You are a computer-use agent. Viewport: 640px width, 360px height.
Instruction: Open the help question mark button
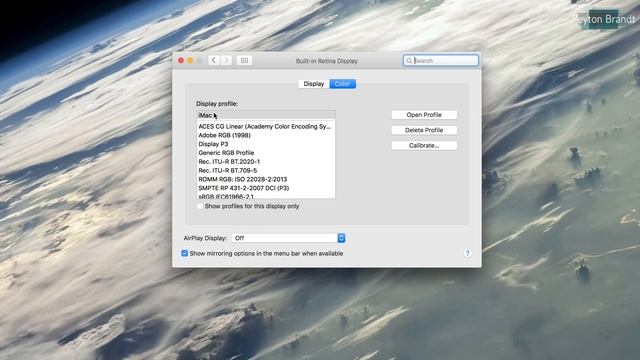[467, 253]
